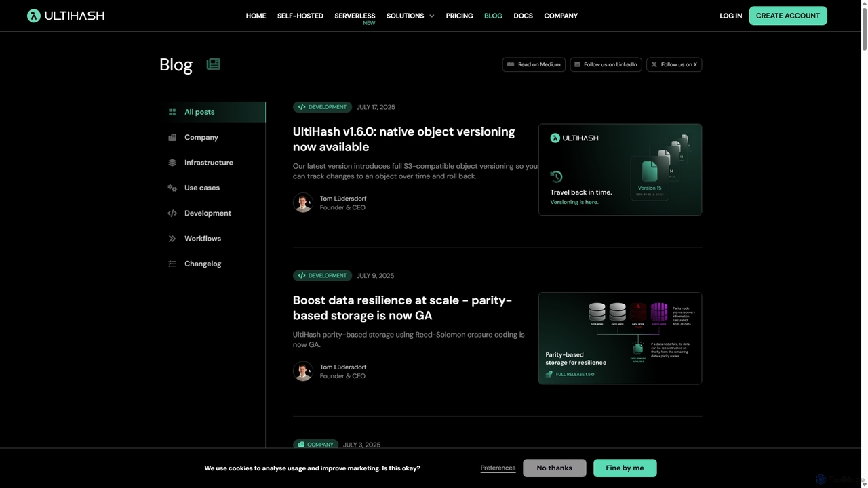The height and width of the screenshot is (488, 868).
Task: Expand the Solutions dropdown chevron
Action: point(431,16)
